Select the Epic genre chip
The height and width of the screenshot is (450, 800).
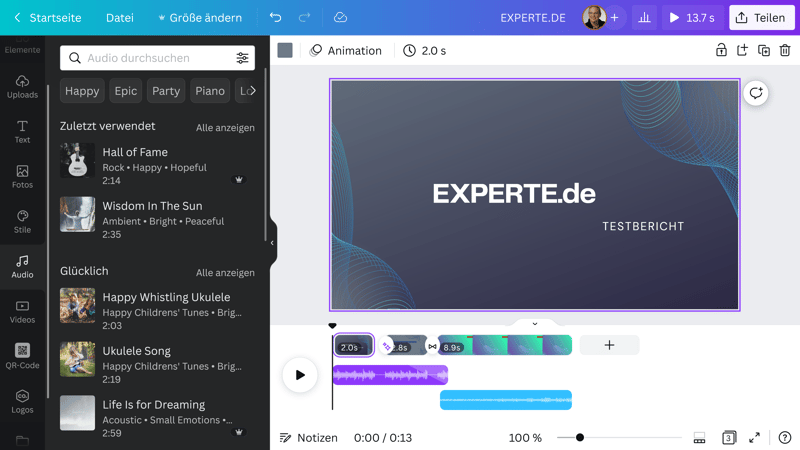click(x=126, y=91)
